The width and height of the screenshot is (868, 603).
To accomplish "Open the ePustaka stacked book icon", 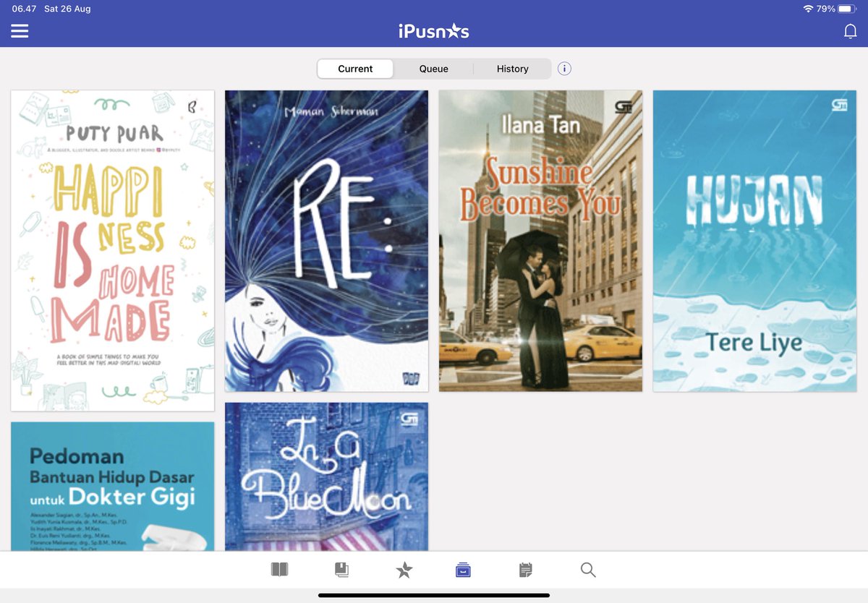I will (342, 570).
